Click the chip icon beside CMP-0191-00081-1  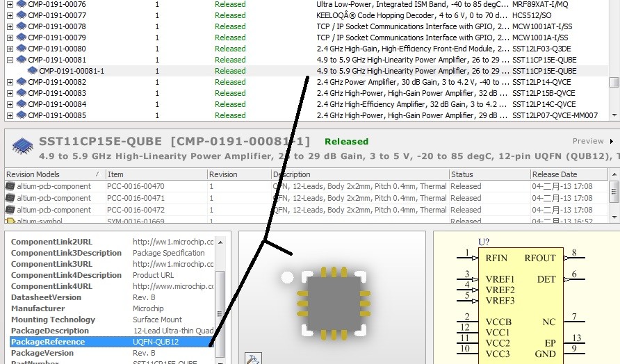click(32, 71)
